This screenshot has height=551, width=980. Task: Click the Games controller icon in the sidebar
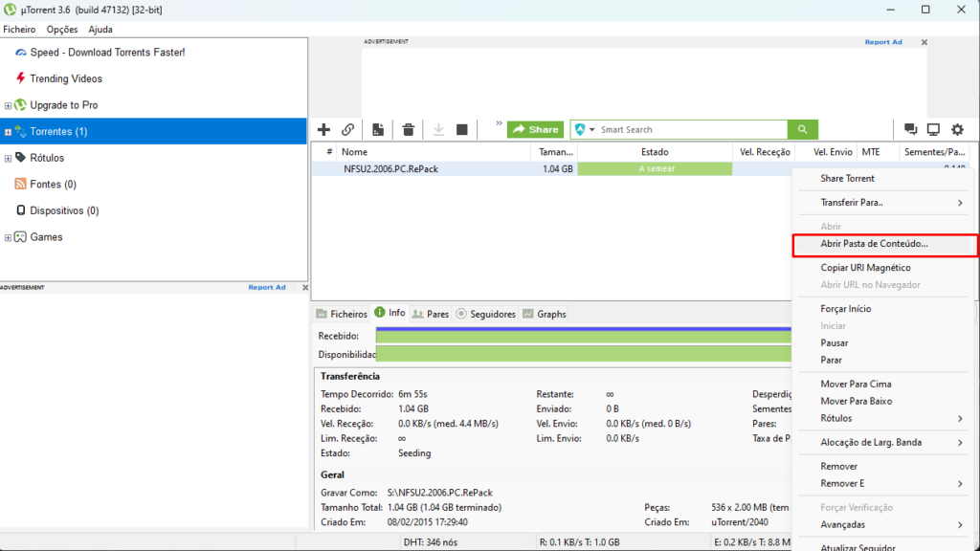(x=21, y=237)
